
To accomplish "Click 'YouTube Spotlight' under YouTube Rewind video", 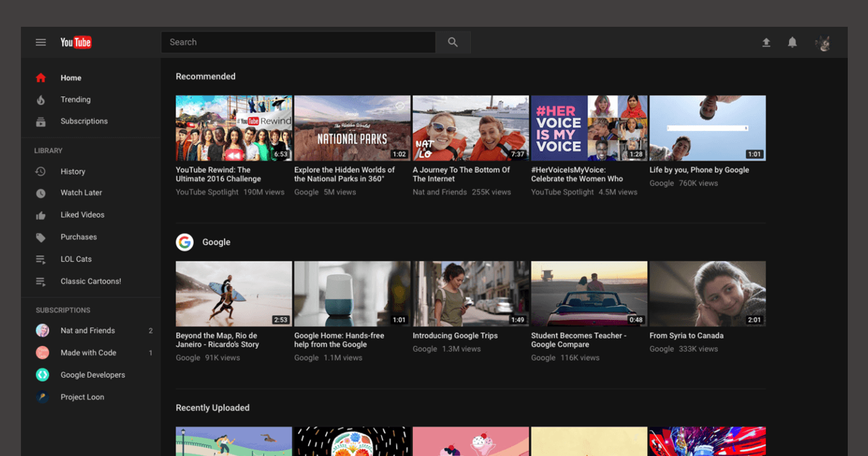I will click(207, 193).
